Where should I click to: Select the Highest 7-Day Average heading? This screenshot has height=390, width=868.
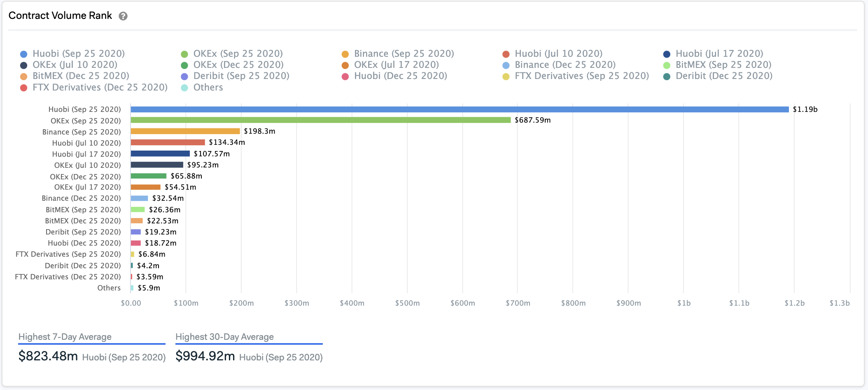[65, 337]
